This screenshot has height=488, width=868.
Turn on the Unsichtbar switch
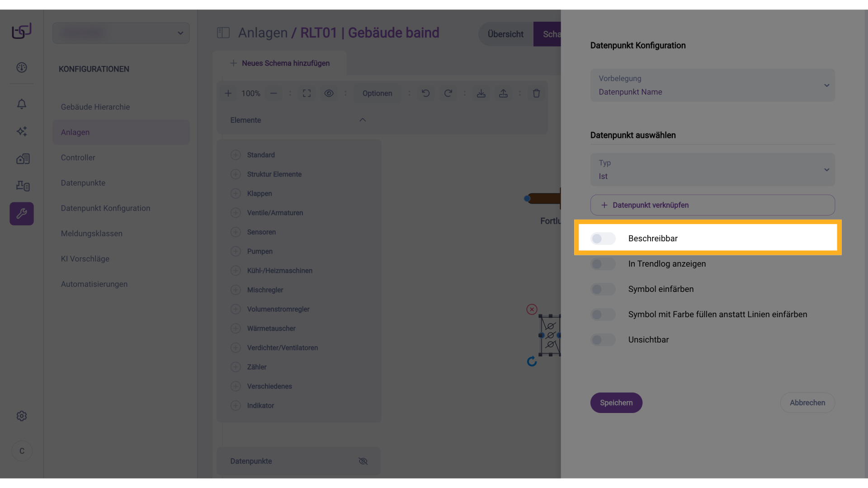pyautogui.click(x=603, y=340)
